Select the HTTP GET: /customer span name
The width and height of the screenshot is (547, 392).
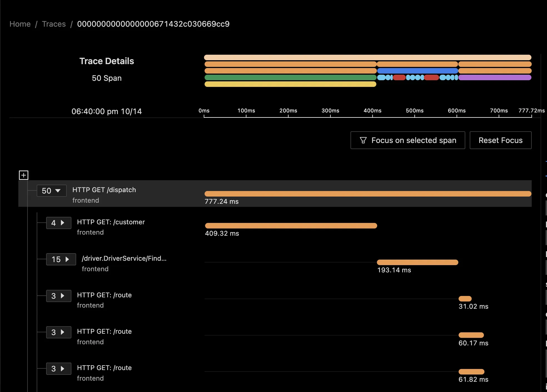tap(111, 222)
